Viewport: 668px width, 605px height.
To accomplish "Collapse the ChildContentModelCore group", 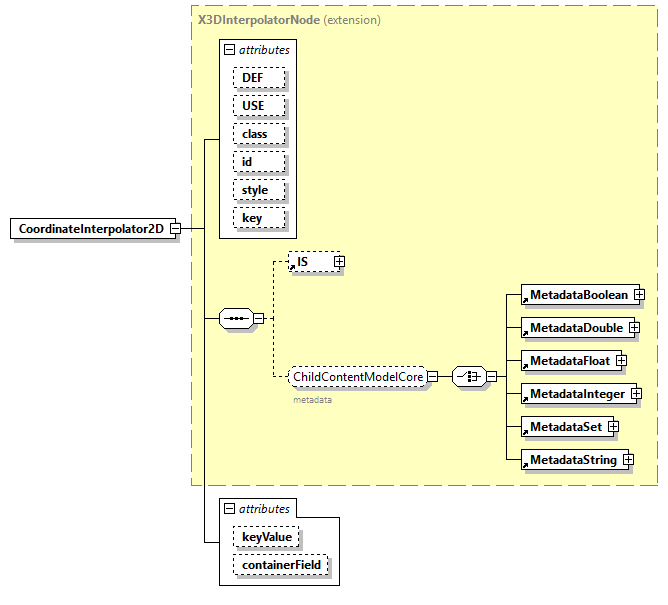I will pyautogui.click(x=433, y=377).
